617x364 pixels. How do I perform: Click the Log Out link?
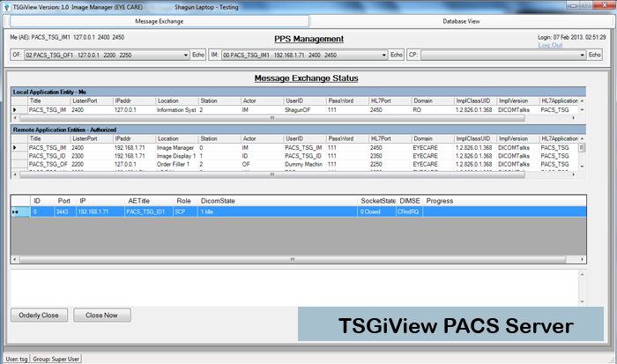tap(550, 45)
